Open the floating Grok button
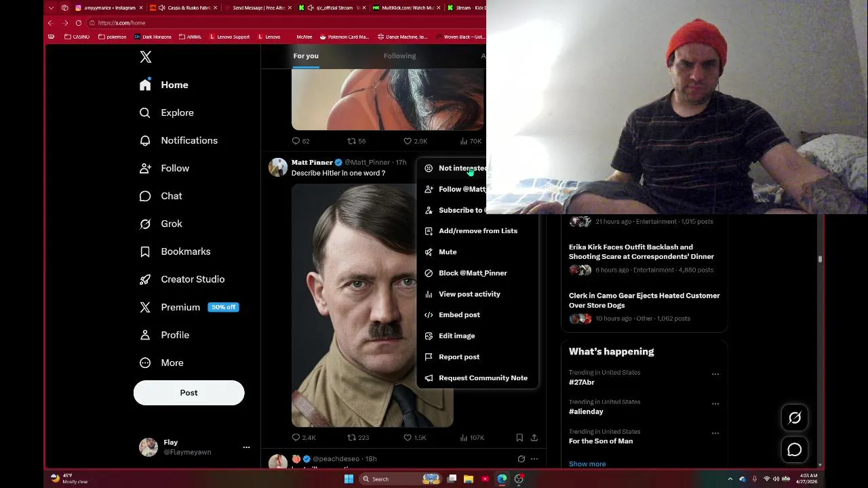The image size is (868, 488). click(795, 418)
